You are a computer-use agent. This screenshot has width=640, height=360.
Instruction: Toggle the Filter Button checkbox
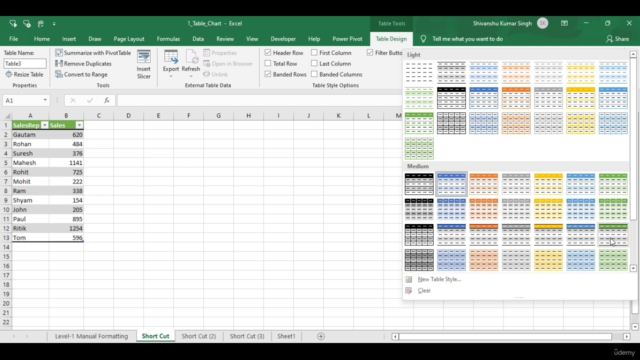click(x=370, y=53)
